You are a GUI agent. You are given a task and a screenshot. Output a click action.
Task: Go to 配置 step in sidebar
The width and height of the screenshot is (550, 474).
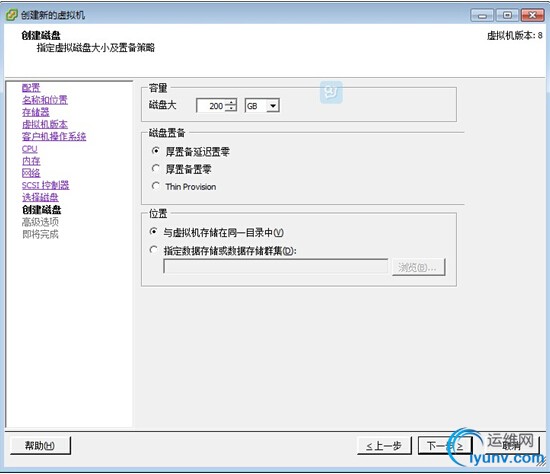(x=31, y=87)
